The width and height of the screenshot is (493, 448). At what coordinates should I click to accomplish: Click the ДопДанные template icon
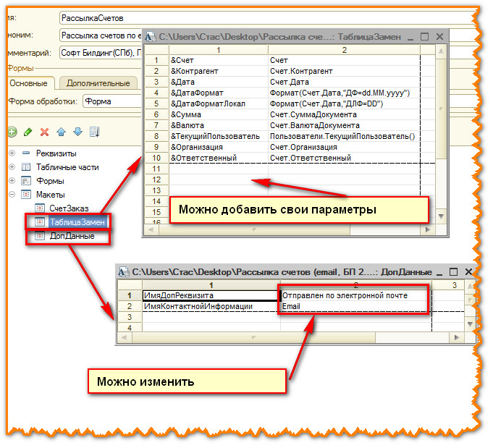point(40,237)
